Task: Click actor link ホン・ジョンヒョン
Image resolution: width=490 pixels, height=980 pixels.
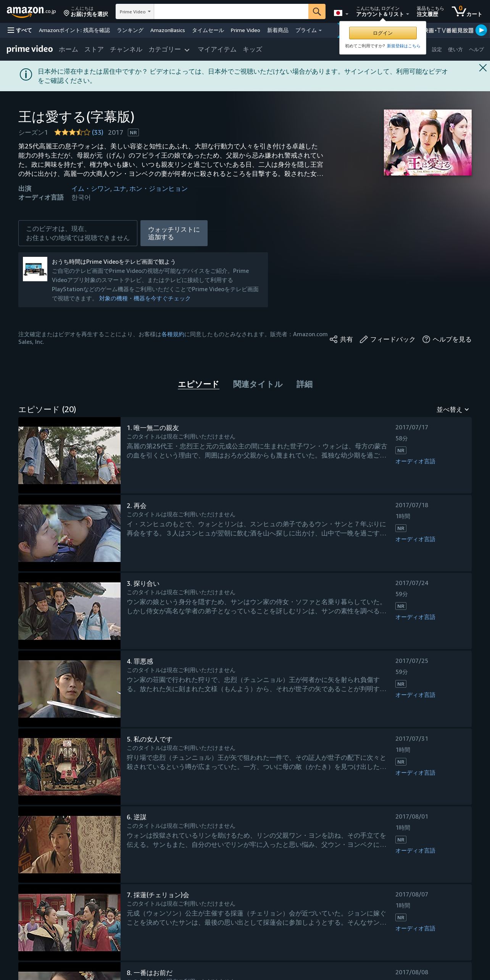Action: [x=158, y=189]
